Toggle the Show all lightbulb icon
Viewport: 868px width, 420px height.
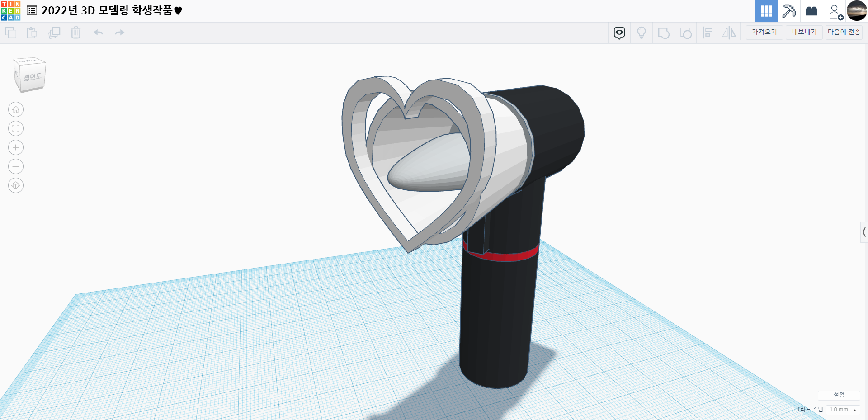(642, 33)
